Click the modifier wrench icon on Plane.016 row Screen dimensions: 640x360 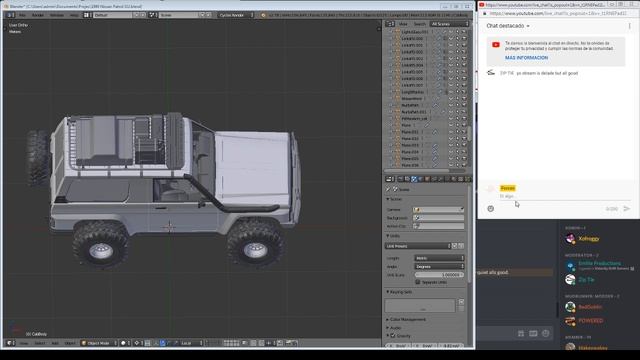click(x=435, y=165)
